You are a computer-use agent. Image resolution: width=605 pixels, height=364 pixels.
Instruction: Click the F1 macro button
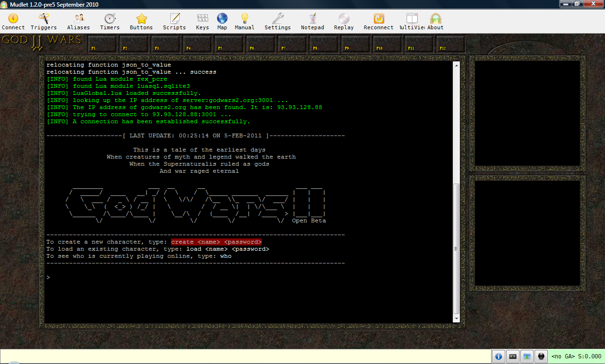[102, 45]
